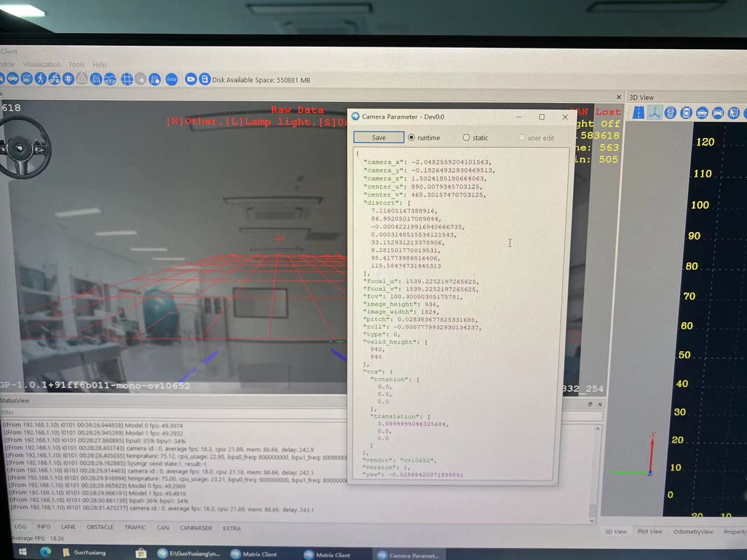Select the static radio button
The width and height of the screenshot is (747, 560).
click(466, 137)
